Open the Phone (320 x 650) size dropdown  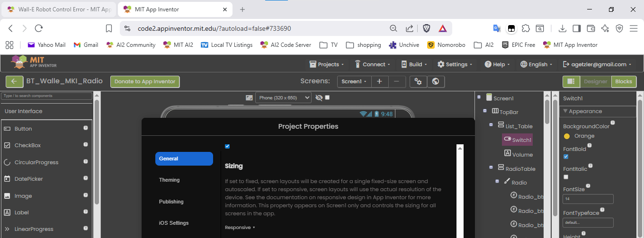[x=283, y=97]
